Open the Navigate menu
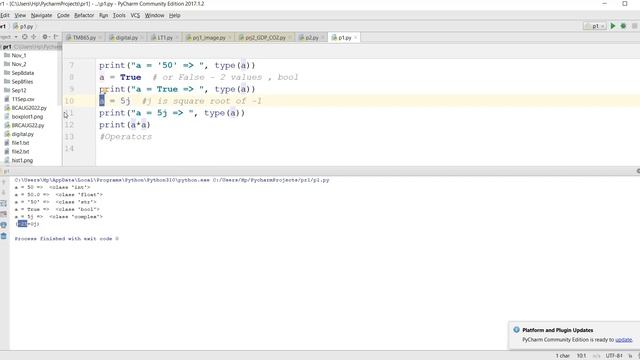Viewport: 640px width, 360px height. tap(41, 15)
